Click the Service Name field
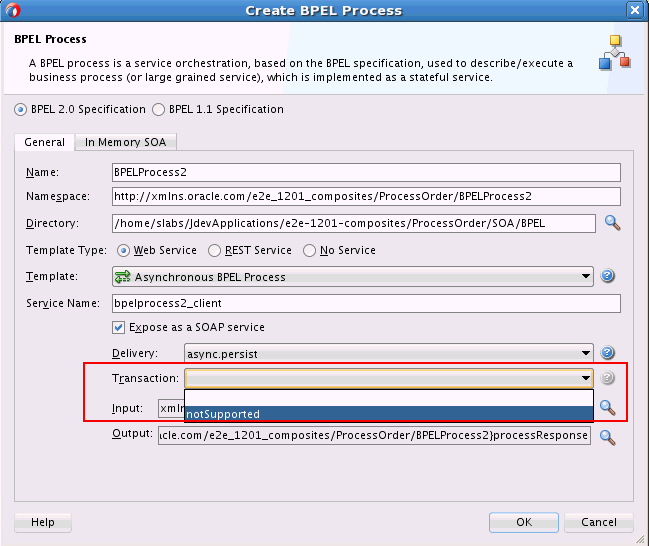 pyautogui.click(x=366, y=303)
